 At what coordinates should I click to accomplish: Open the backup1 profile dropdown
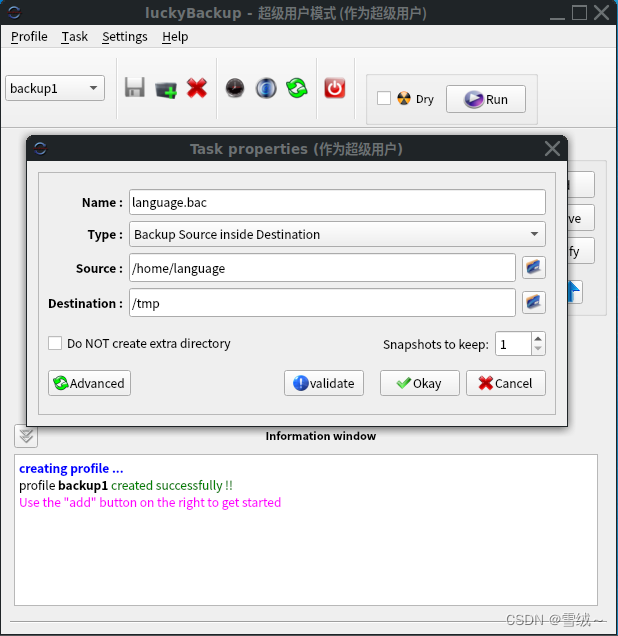pos(55,88)
